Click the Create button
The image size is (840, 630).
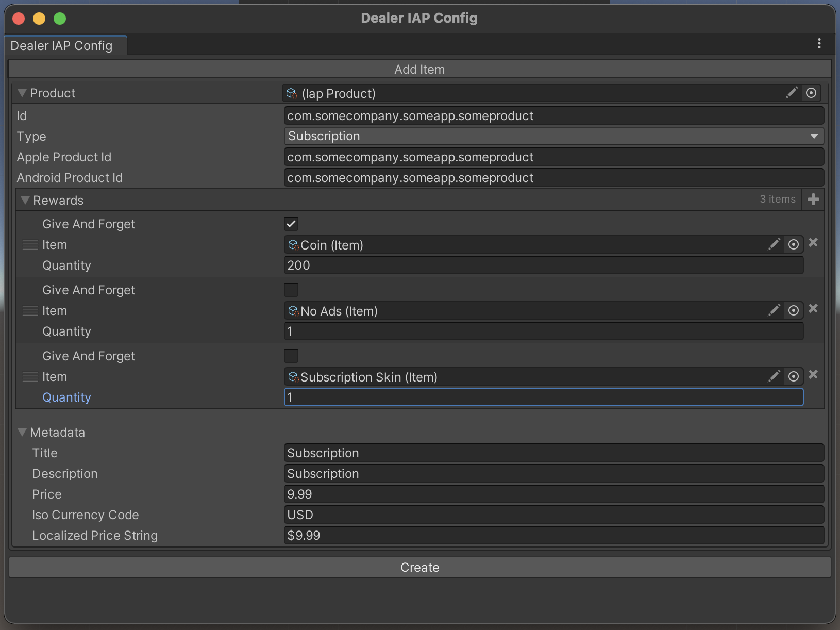click(x=419, y=567)
